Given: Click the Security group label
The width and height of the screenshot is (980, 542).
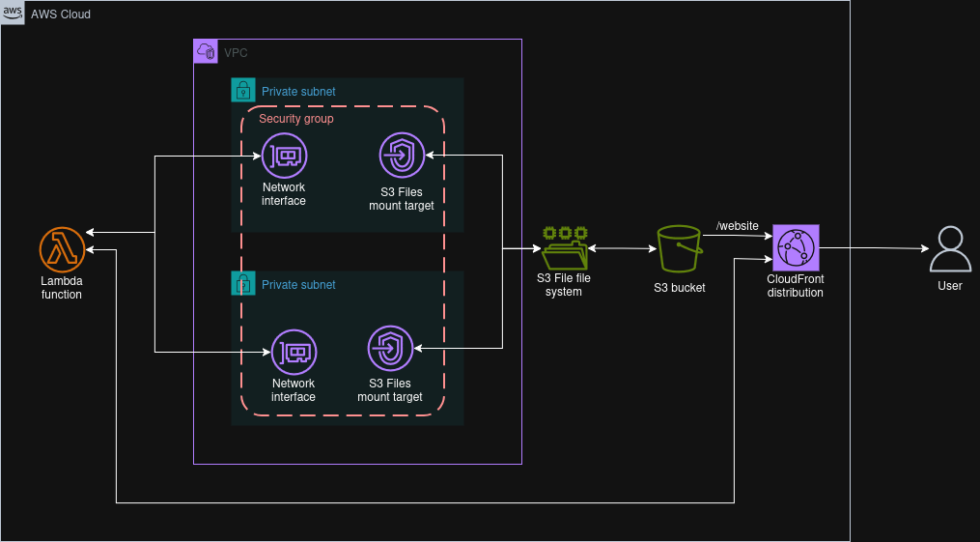Looking at the screenshot, I should point(296,118).
